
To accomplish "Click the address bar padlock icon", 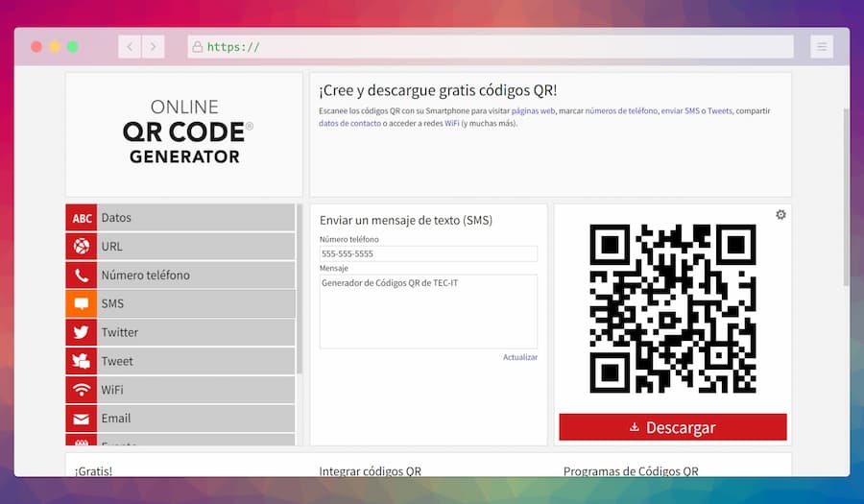I will click(x=197, y=47).
